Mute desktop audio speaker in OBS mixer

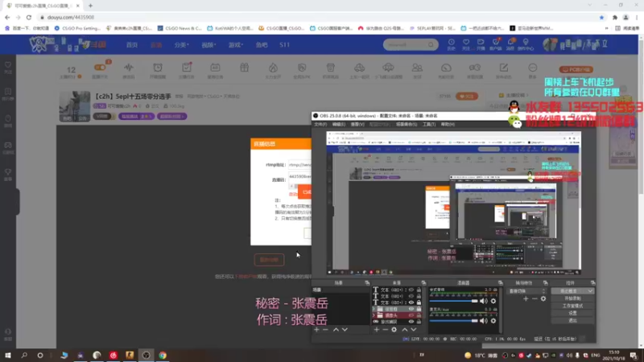484,301
